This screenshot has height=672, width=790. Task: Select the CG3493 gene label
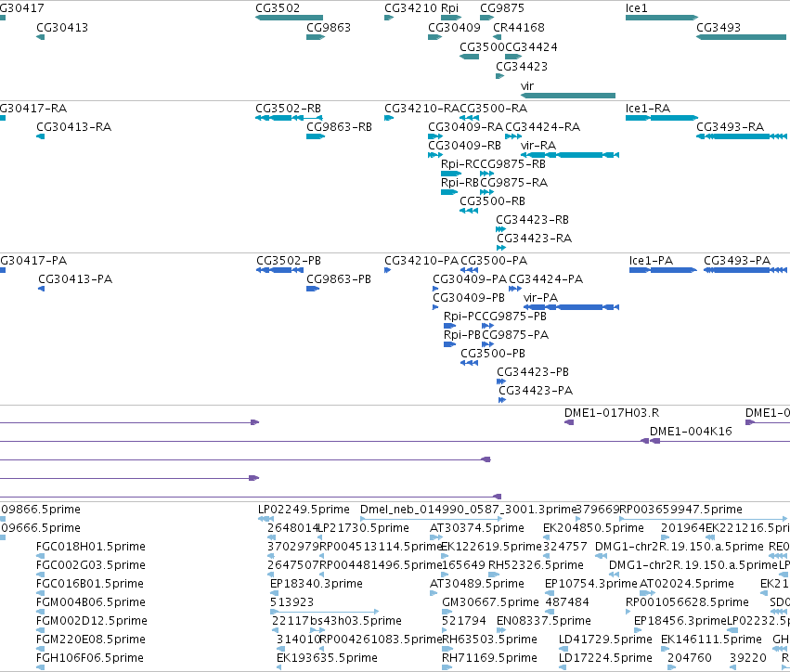point(719,28)
